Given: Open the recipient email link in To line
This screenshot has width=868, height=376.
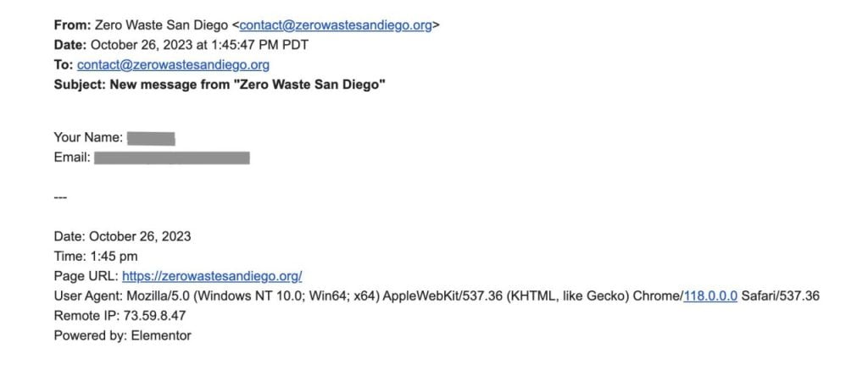Looking at the screenshot, I should click(173, 64).
